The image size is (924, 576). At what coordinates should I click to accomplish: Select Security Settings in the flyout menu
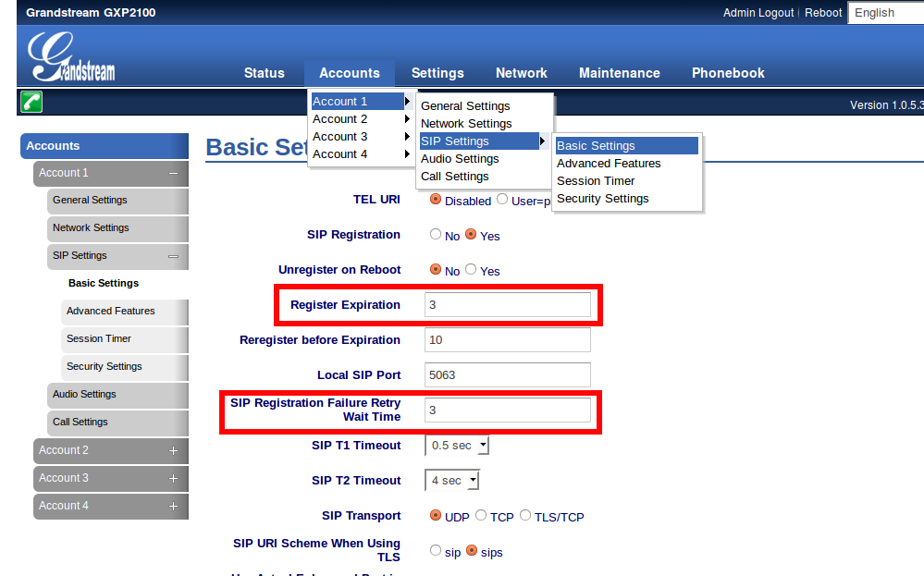[x=627, y=199]
